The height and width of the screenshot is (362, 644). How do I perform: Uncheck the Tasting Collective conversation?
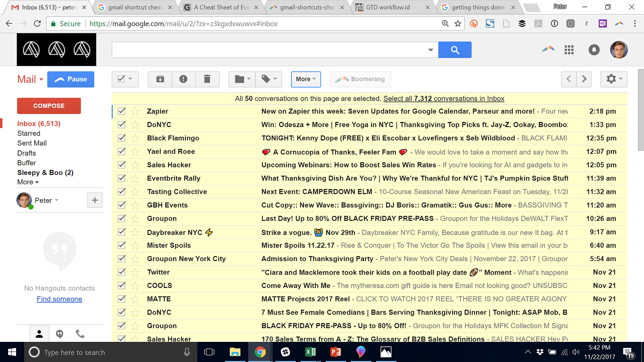tap(122, 191)
